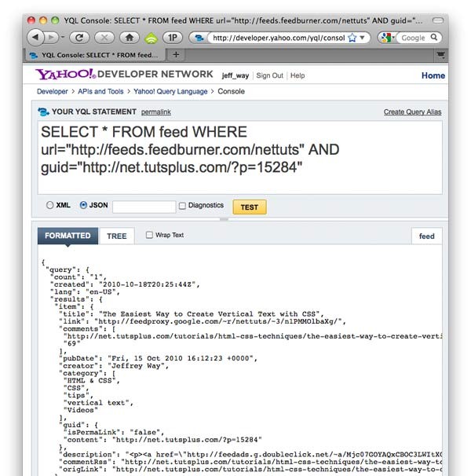Click the magnifier search icon
This screenshot has width=471, height=476.
point(434,38)
